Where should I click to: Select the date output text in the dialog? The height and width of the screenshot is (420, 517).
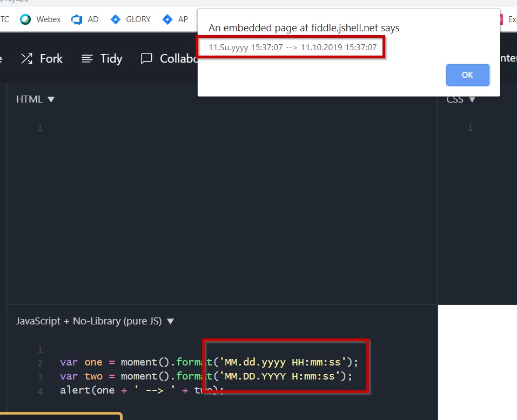coord(292,47)
